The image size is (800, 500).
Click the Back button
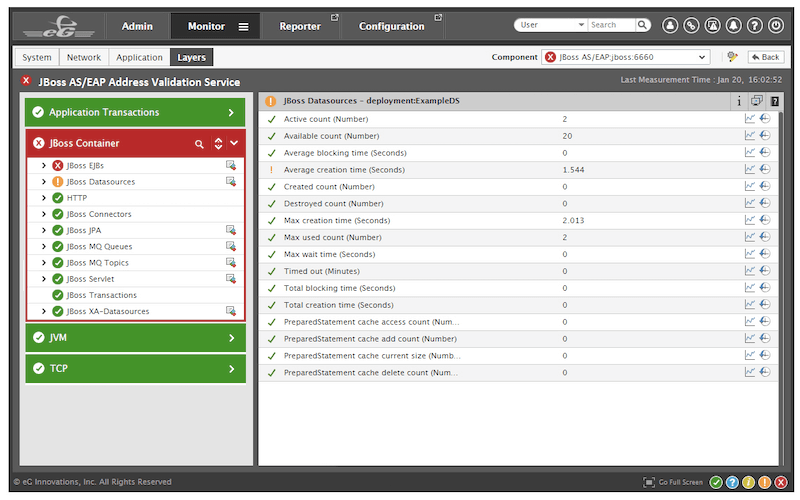765,57
